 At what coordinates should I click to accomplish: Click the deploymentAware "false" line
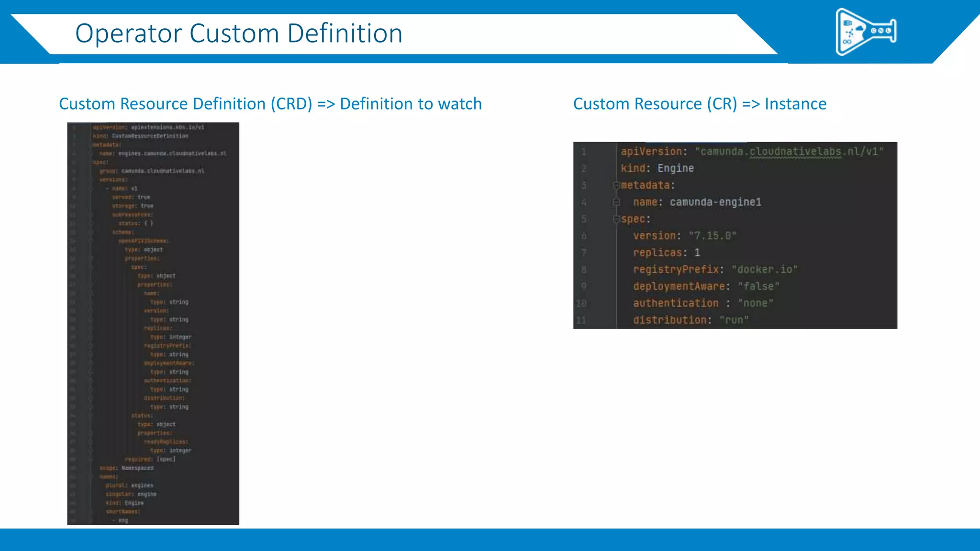pyautogui.click(x=706, y=287)
